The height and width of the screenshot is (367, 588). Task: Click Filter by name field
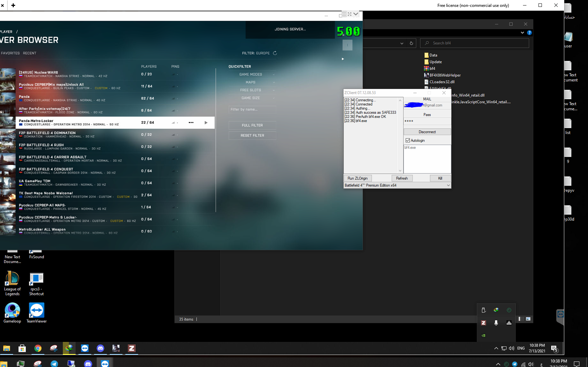coord(252,110)
